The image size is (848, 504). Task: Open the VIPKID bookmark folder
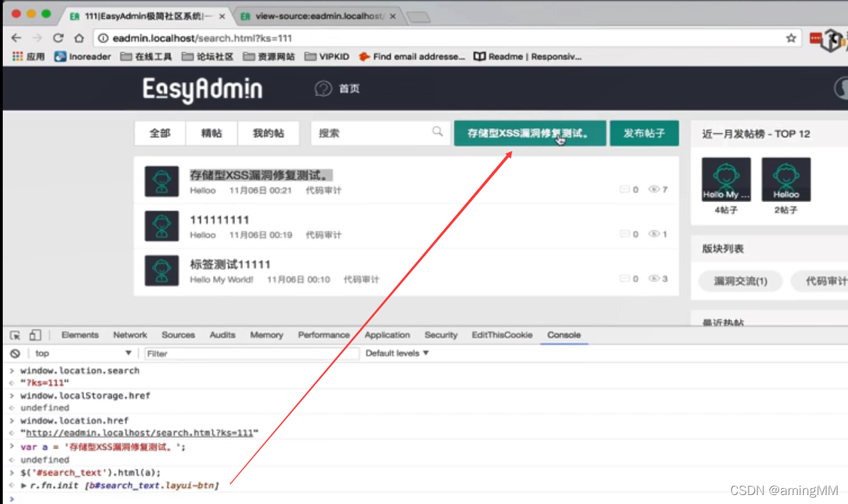pyautogui.click(x=327, y=57)
